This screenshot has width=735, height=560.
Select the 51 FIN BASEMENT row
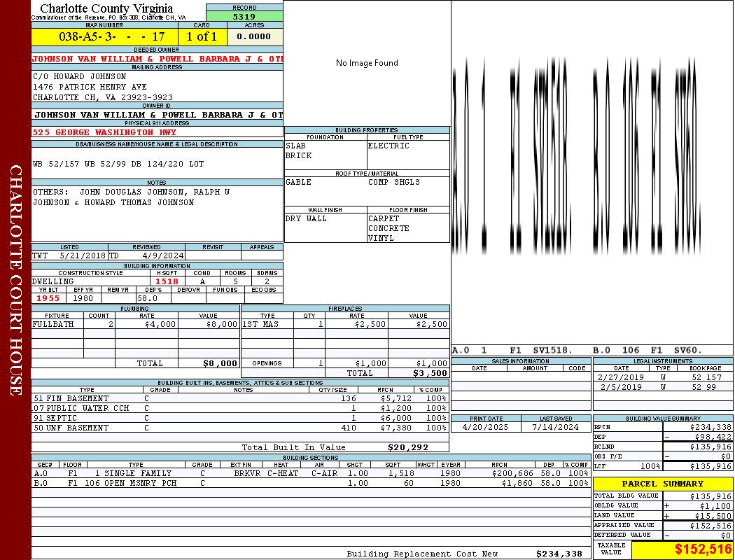coord(240,399)
